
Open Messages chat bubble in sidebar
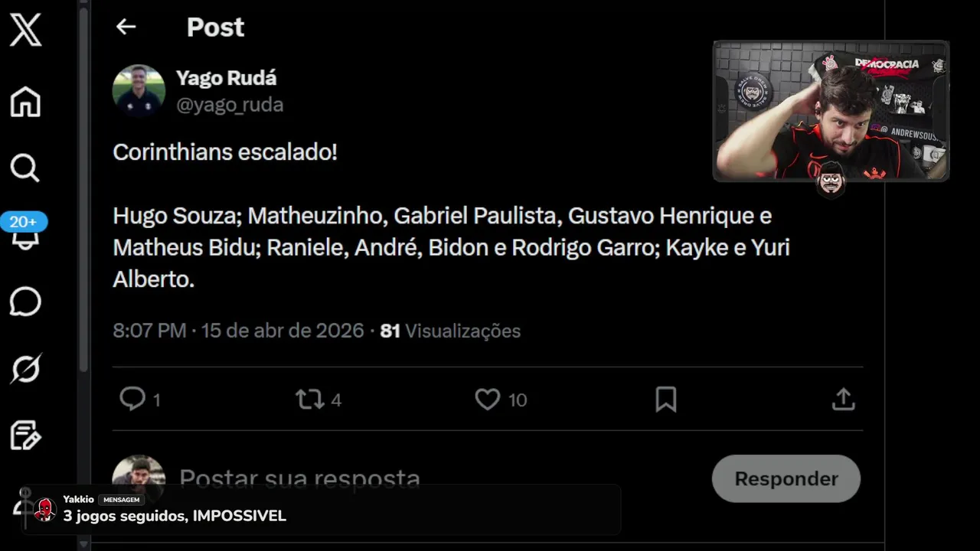click(24, 302)
